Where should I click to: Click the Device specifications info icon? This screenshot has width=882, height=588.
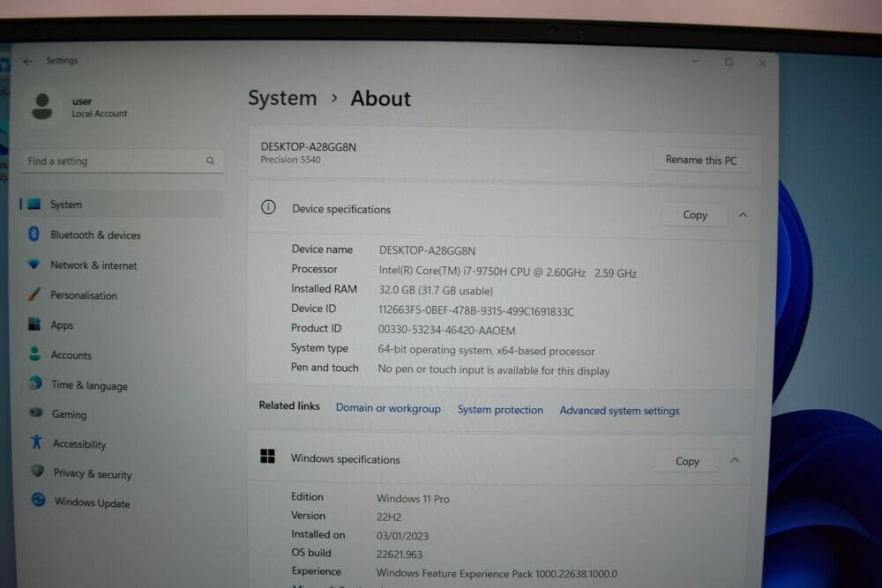click(268, 207)
